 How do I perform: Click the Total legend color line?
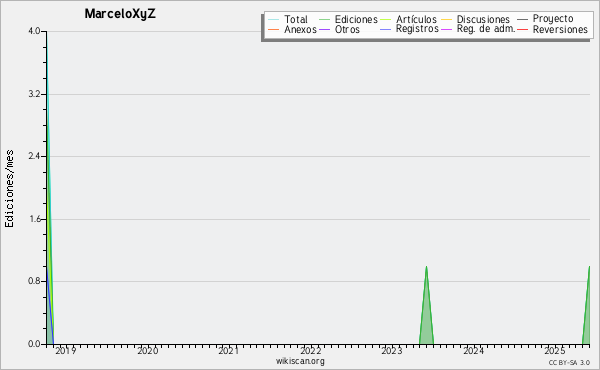click(x=274, y=20)
